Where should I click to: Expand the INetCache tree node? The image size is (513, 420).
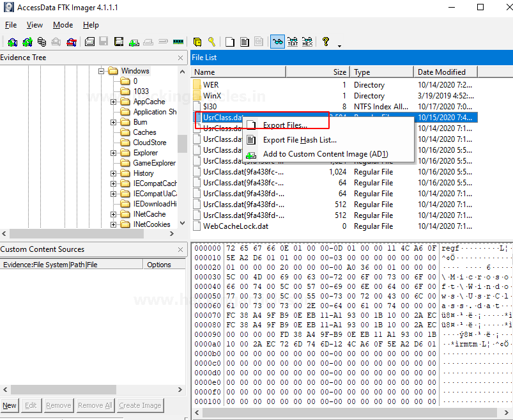(x=113, y=214)
